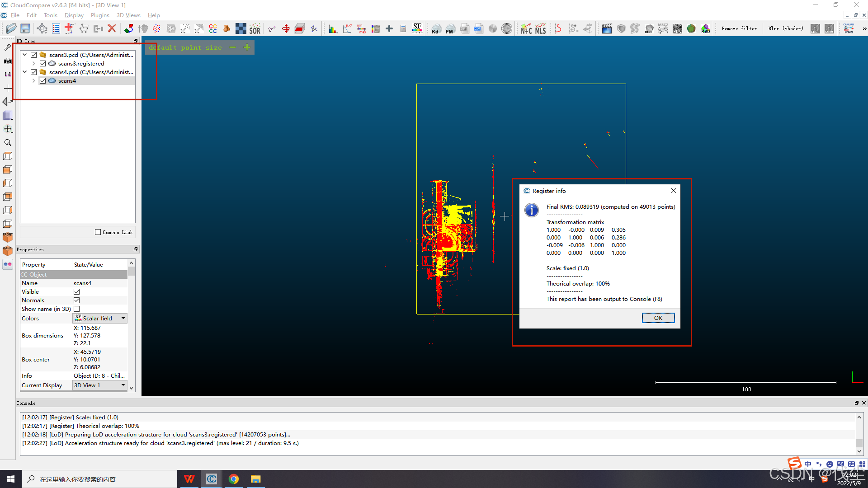Screen dimensions: 868x488
Task: Open the Plugins menu
Action: [x=99, y=15]
